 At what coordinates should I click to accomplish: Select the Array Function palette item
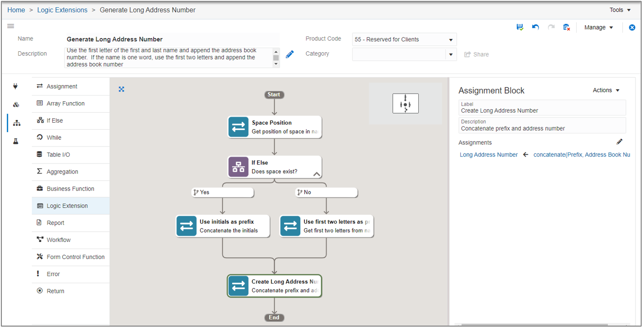pos(71,104)
